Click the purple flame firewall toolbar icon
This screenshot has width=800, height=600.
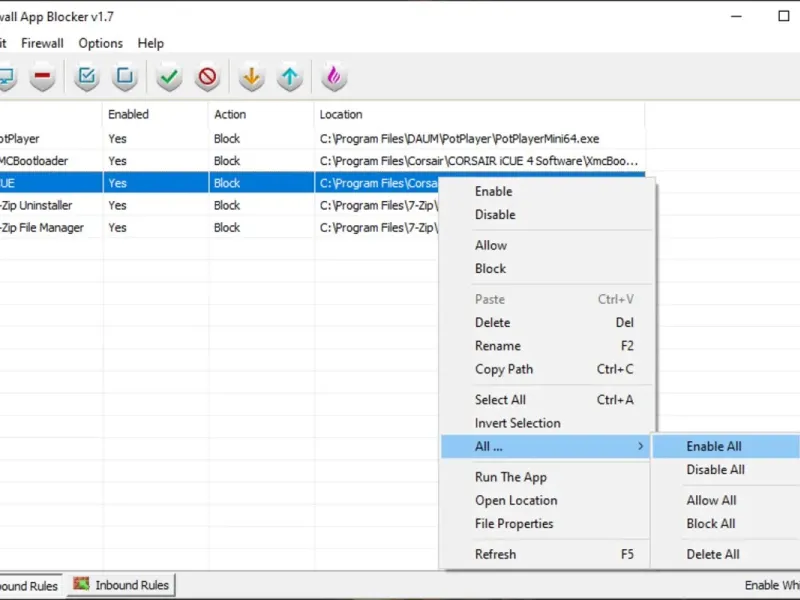[334, 77]
